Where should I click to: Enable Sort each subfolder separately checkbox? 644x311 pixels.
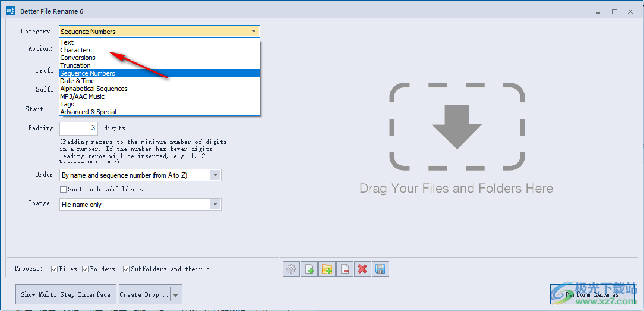63,189
